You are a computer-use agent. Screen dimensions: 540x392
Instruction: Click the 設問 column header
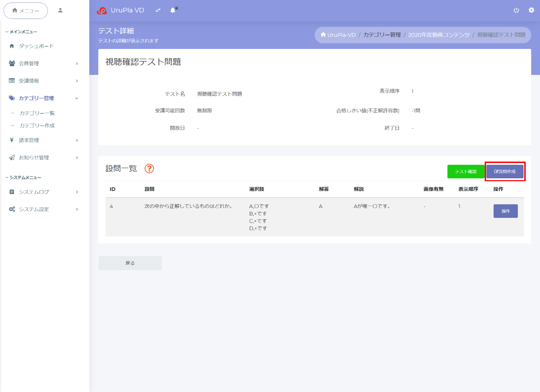150,189
